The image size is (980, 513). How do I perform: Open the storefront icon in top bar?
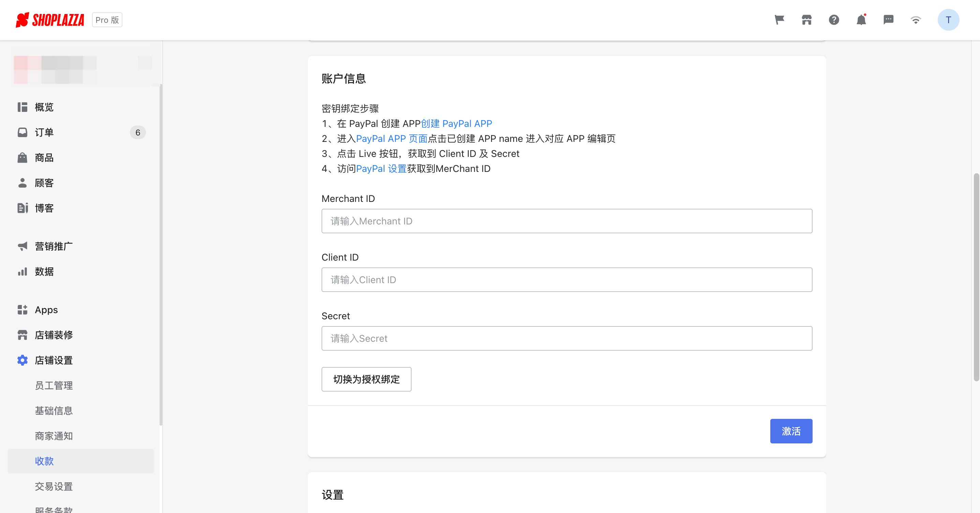(806, 20)
